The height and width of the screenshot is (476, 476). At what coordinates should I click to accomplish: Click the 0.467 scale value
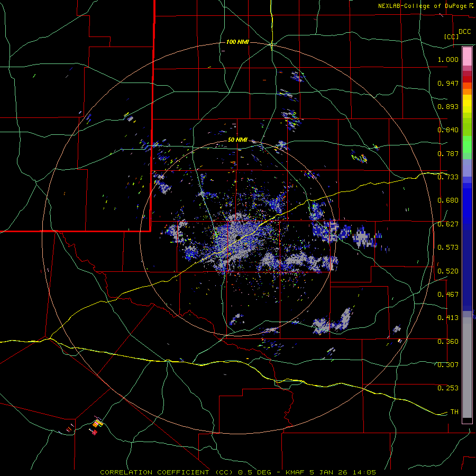coord(448,295)
